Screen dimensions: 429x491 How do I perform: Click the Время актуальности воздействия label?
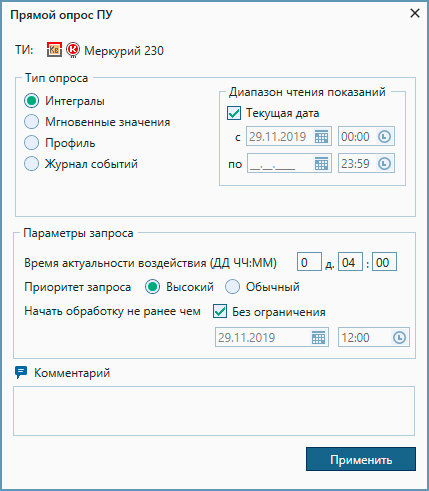click(150, 263)
